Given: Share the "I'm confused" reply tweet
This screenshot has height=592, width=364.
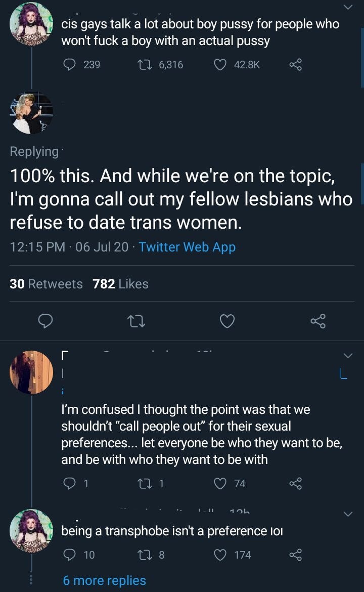Looking at the screenshot, I should click(295, 484).
